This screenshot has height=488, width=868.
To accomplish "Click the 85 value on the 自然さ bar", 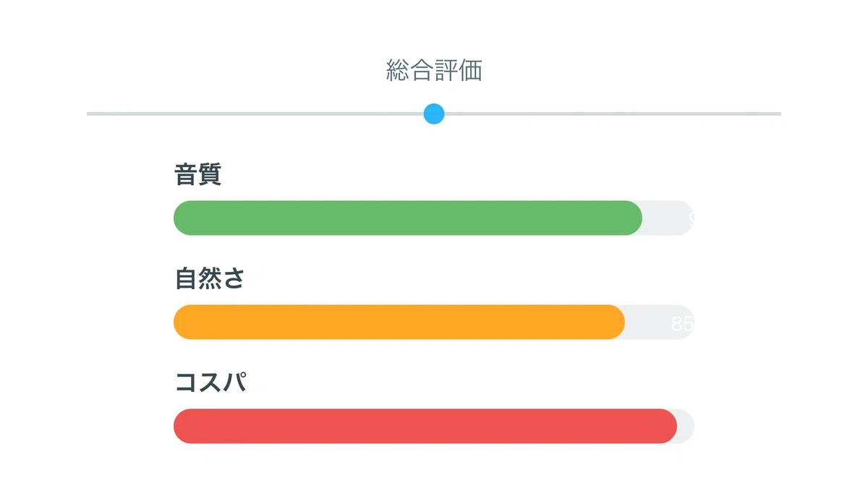I will (682, 324).
